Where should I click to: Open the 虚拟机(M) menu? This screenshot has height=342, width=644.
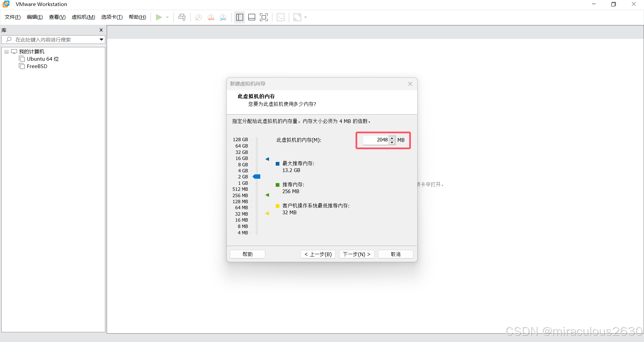coord(84,17)
